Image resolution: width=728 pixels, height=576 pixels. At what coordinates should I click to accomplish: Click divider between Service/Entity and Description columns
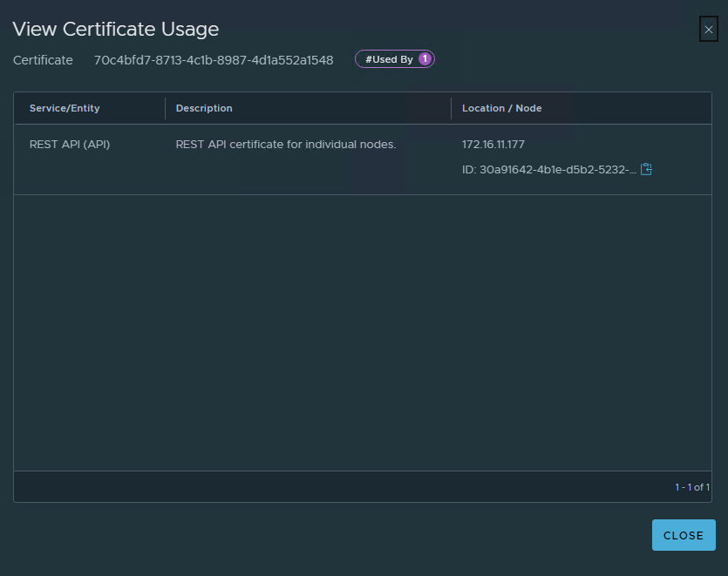pyautogui.click(x=165, y=108)
